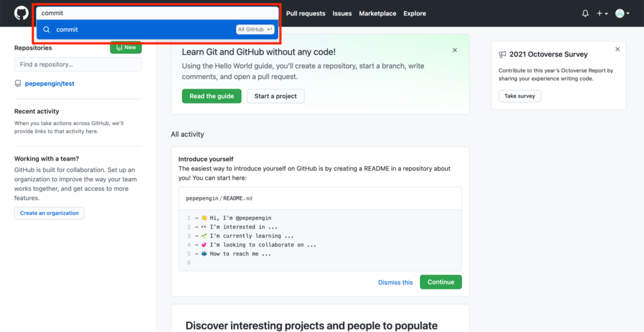
Task: Click the magnifier icon in search suggestion
Action: click(x=47, y=30)
